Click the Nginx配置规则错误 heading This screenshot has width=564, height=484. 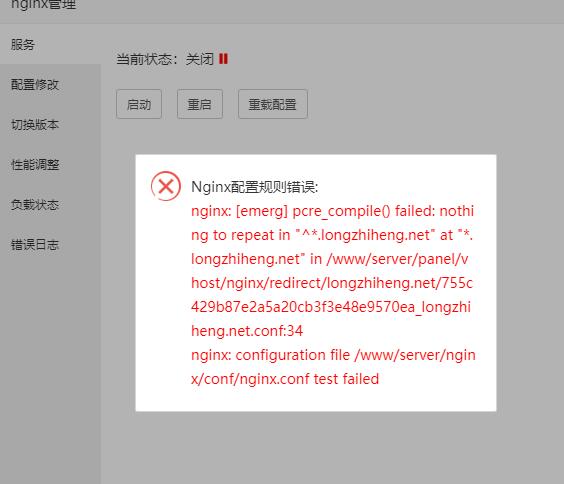pyautogui.click(x=255, y=187)
